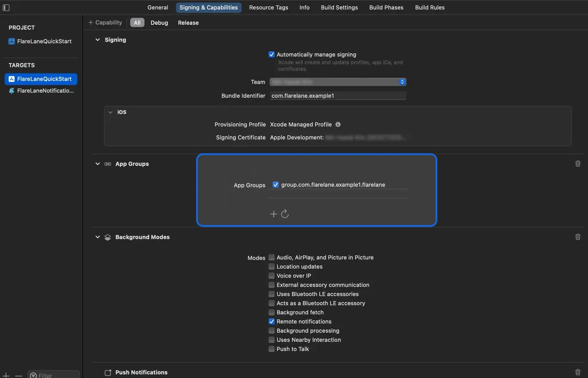588x378 pixels.
Task: Click the FlareLaneNotification extension bell icon
Action: pyautogui.click(x=11, y=91)
